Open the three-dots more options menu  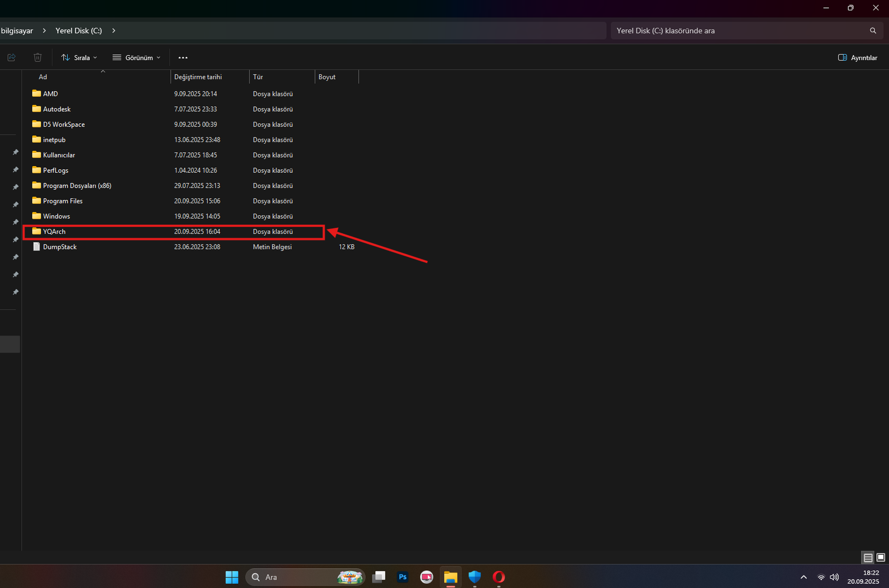tap(183, 58)
